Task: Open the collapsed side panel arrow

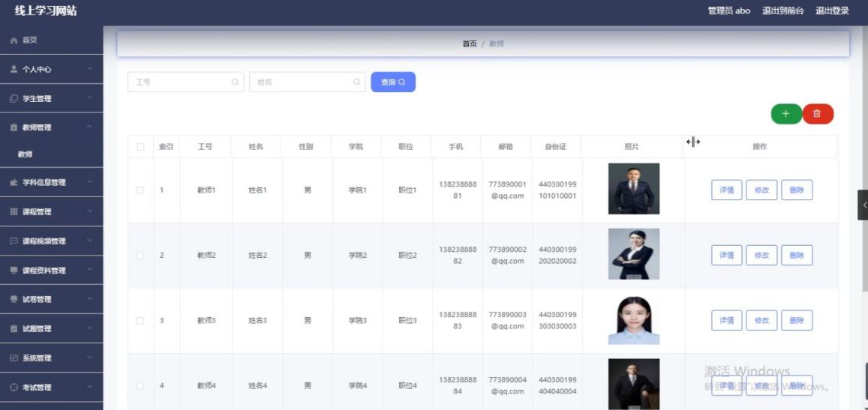Action: click(863, 205)
